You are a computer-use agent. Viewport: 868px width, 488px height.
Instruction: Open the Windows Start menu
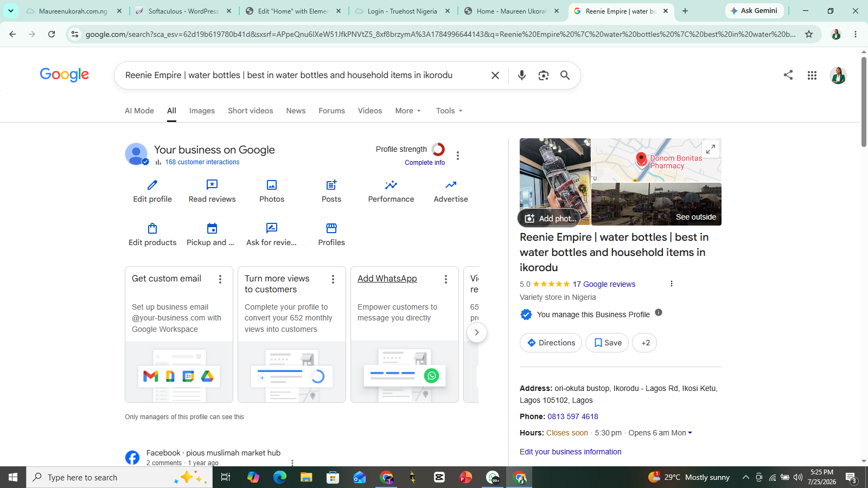(13, 477)
